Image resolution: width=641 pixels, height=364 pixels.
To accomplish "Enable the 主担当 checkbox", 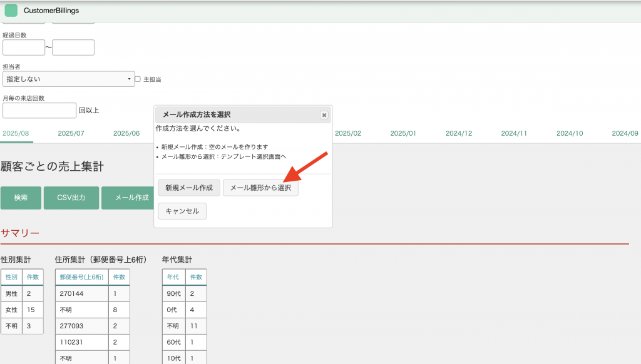I will (x=138, y=79).
